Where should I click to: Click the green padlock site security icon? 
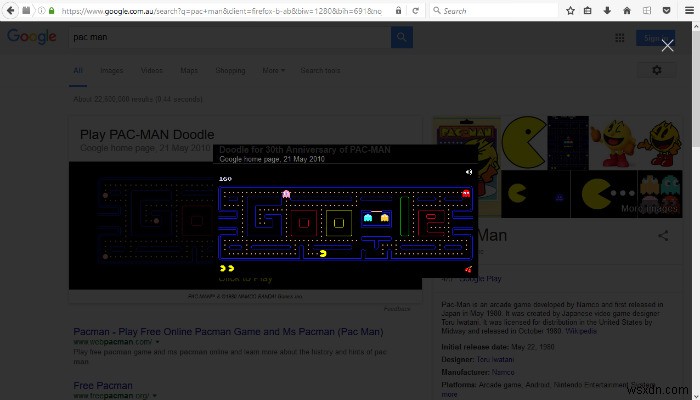pyautogui.click(x=52, y=11)
